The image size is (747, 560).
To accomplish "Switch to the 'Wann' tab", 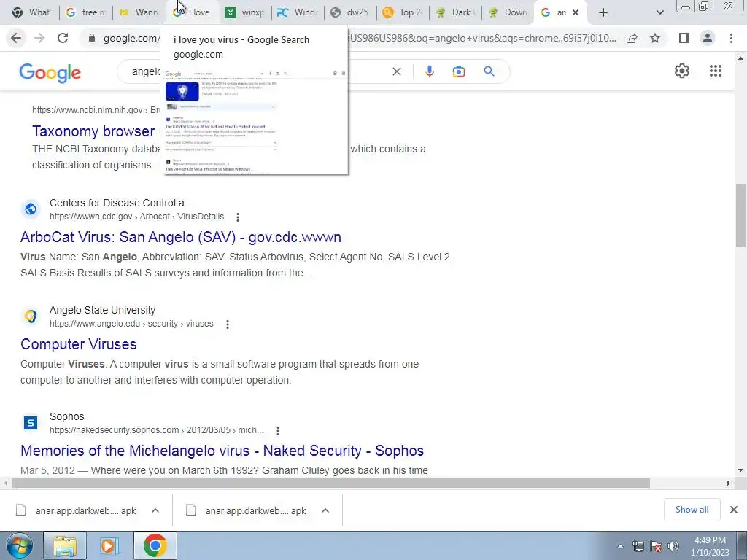I will 139,12.
